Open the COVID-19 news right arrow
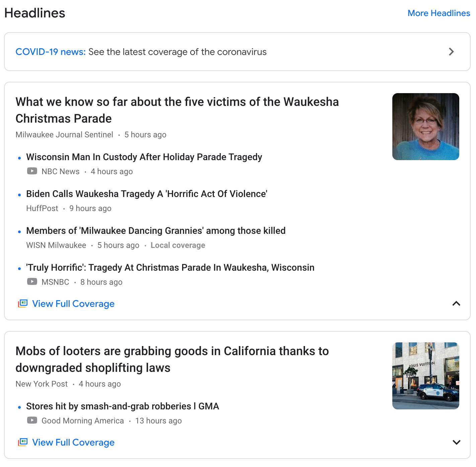The height and width of the screenshot is (467, 476). 451,52
